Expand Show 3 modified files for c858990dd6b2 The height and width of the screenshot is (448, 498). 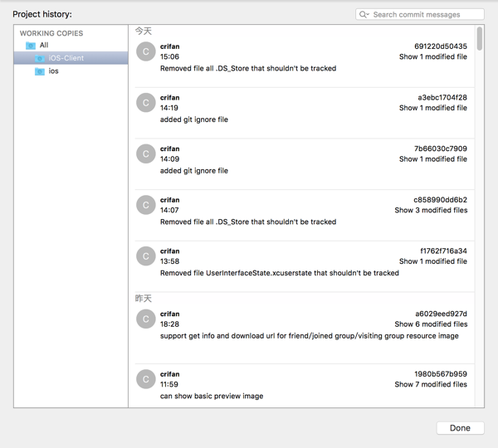click(x=430, y=211)
